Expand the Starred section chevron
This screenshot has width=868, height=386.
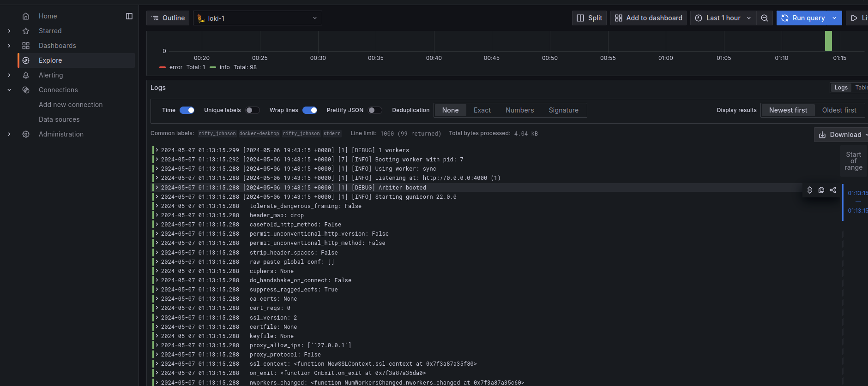tap(9, 31)
